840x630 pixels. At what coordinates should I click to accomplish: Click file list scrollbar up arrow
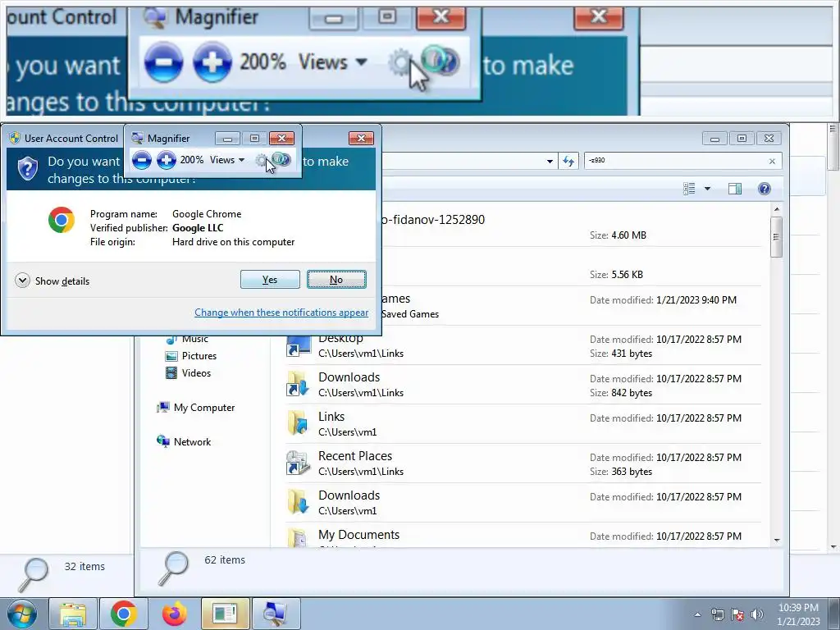tap(777, 209)
